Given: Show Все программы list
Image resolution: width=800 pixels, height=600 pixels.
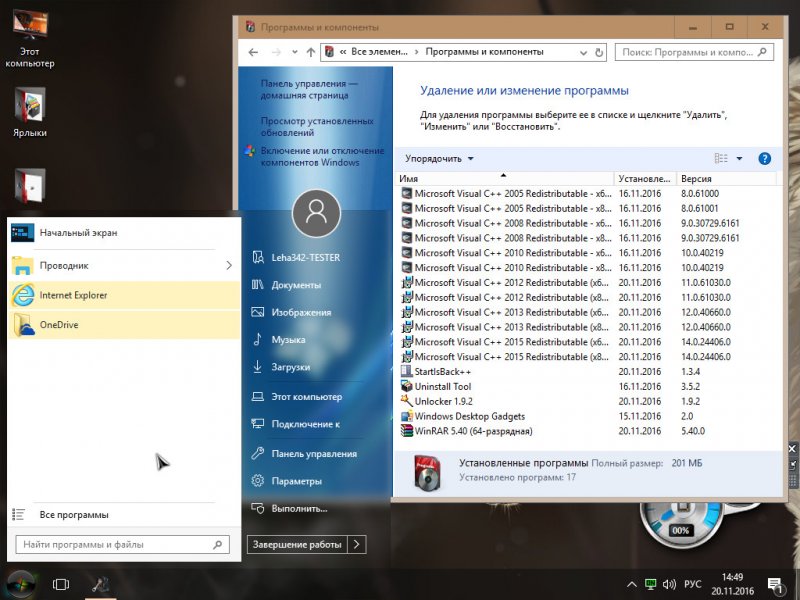Looking at the screenshot, I should 124,515.
